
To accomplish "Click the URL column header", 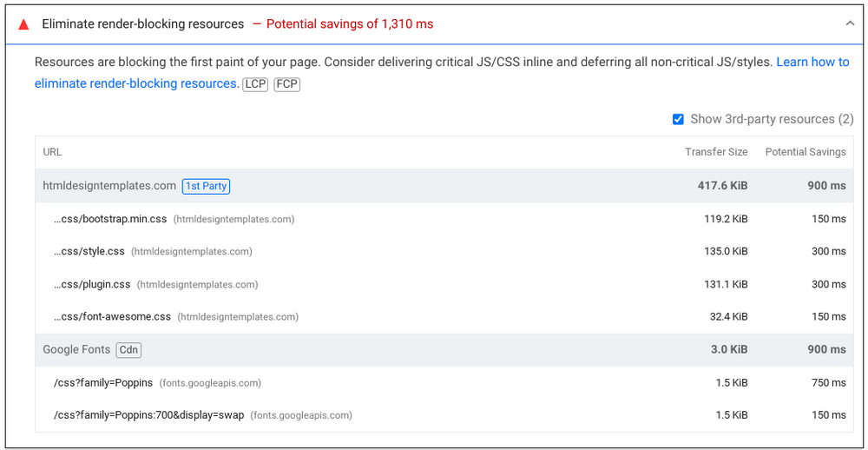I will [53, 152].
